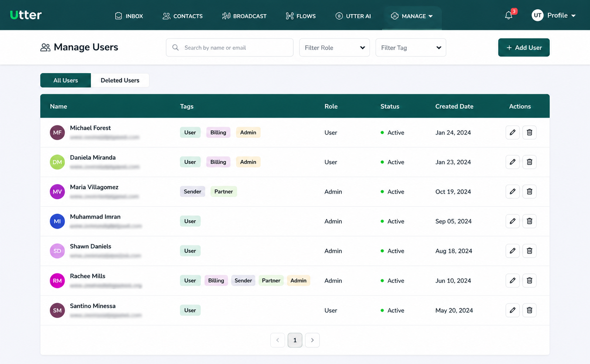Image resolution: width=590 pixels, height=364 pixels.
Task: Expand the Manage menu
Action: coord(412,16)
